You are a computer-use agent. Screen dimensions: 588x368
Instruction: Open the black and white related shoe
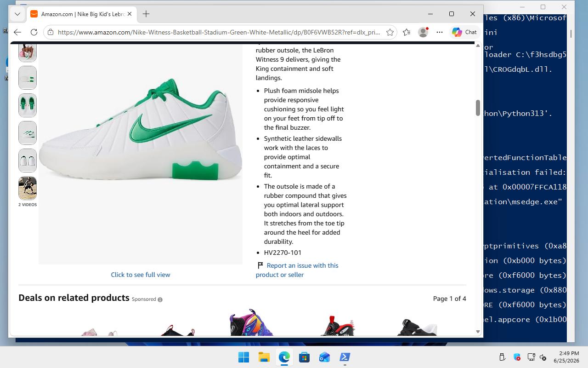pyautogui.click(x=418, y=327)
